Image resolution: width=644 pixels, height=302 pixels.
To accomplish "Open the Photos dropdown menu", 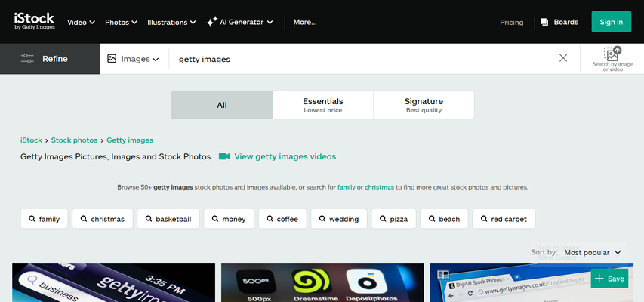I will pyautogui.click(x=121, y=22).
